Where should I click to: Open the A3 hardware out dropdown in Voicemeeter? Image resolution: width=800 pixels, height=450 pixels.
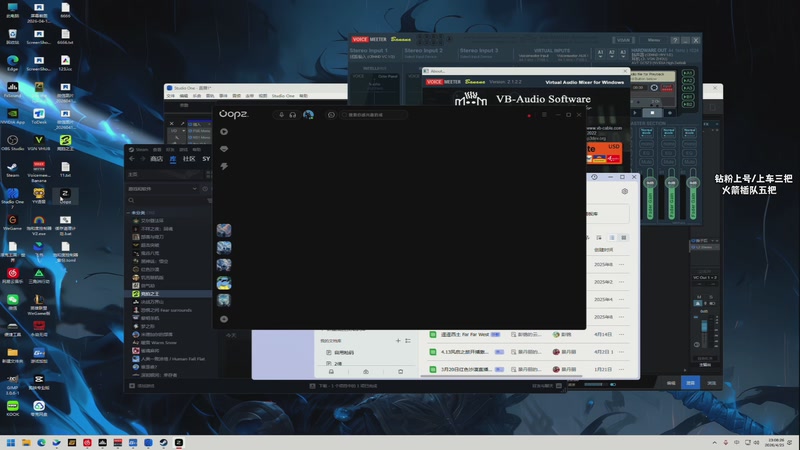(x=623, y=54)
